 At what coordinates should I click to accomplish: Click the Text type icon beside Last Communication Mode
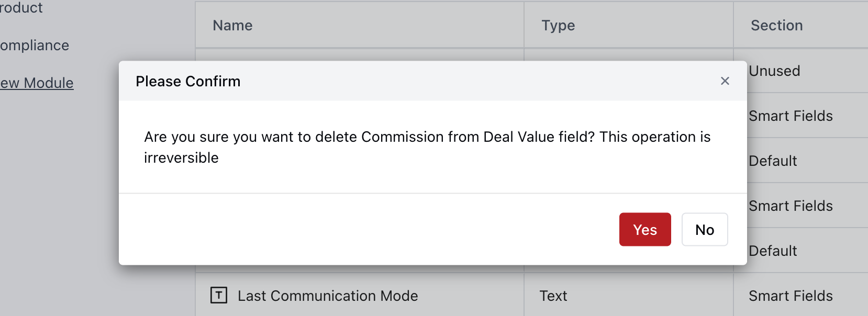219,296
